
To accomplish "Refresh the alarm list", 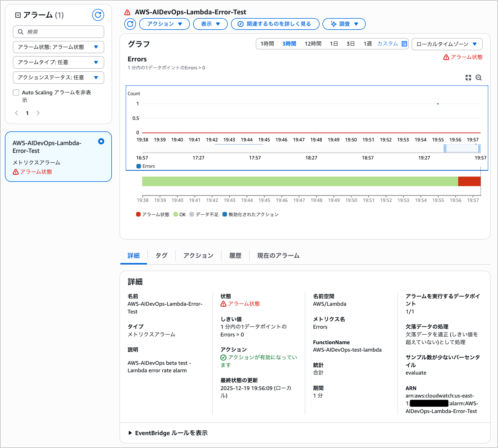I will tap(98, 15).
